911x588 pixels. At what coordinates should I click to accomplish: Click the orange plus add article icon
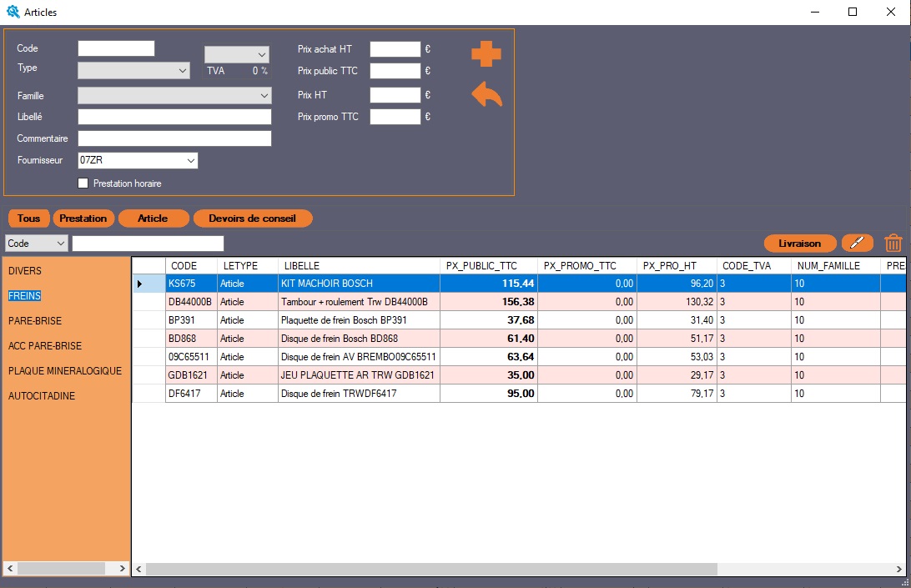click(486, 54)
